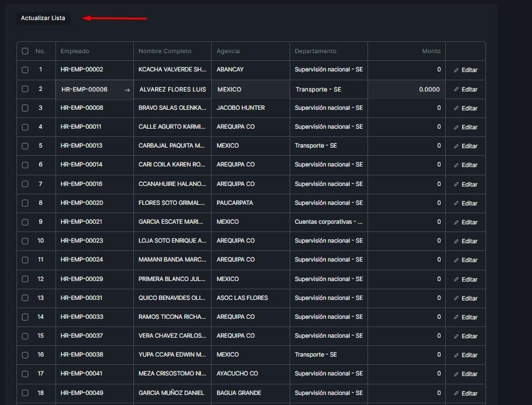Image resolution: width=532 pixels, height=405 pixels.
Task: Select Transporte - SE department cell in row 2
Action: (x=328, y=90)
